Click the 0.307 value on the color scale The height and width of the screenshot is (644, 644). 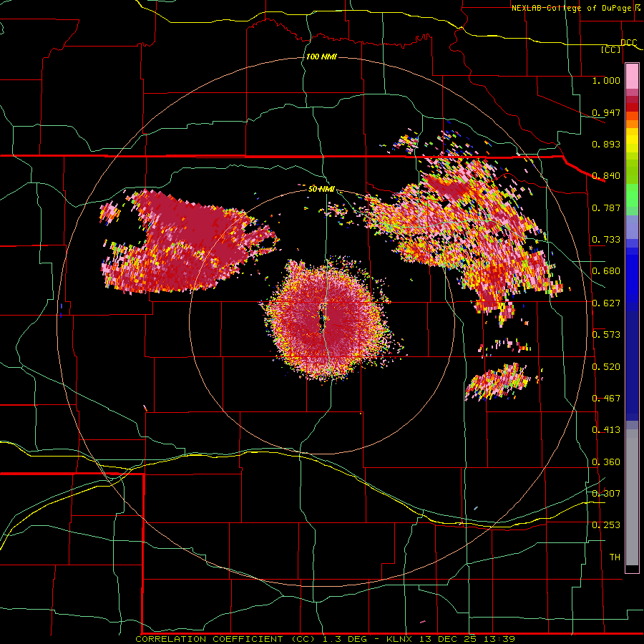606,493
